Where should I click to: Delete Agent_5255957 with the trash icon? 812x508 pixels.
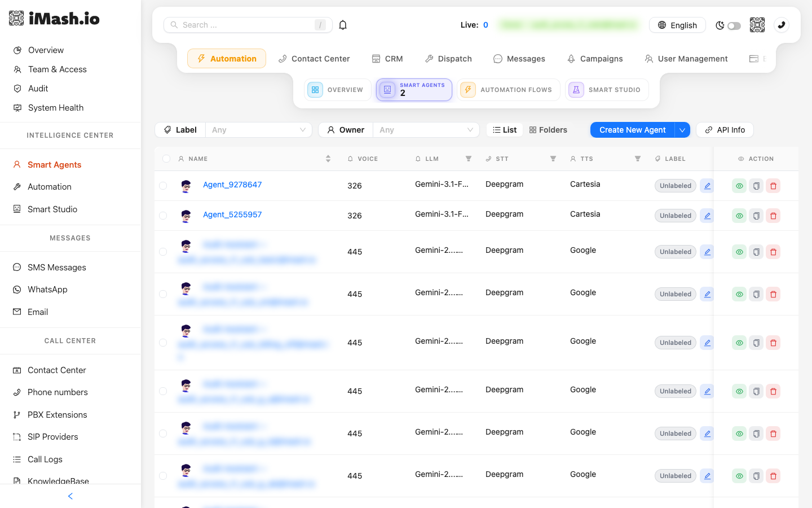tap(773, 216)
